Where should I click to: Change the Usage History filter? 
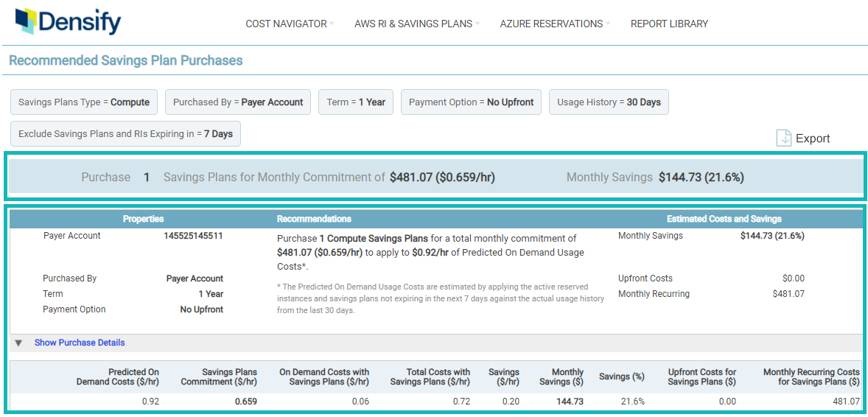point(609,102)
